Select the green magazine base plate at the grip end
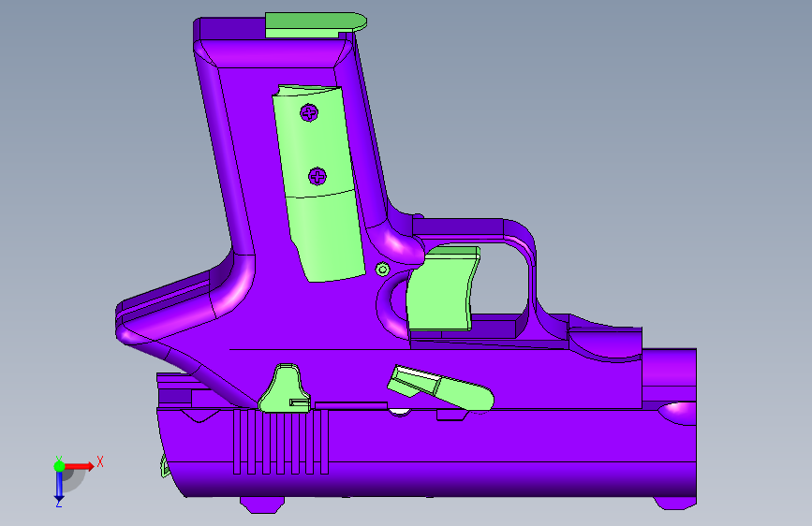812x526 pixels. (x=316, y=25)
